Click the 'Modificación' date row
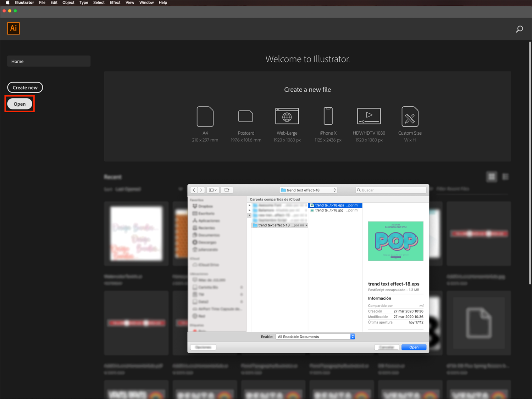Image resolution: width=532 pixels, height=399 pixels. coord(396,317)
